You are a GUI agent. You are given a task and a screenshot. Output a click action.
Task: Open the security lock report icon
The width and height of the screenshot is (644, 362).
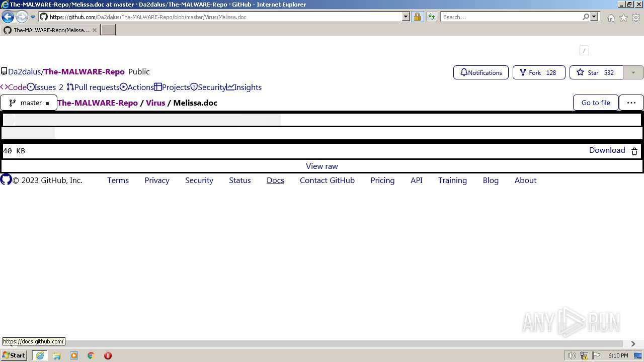(x=417, y=17)
